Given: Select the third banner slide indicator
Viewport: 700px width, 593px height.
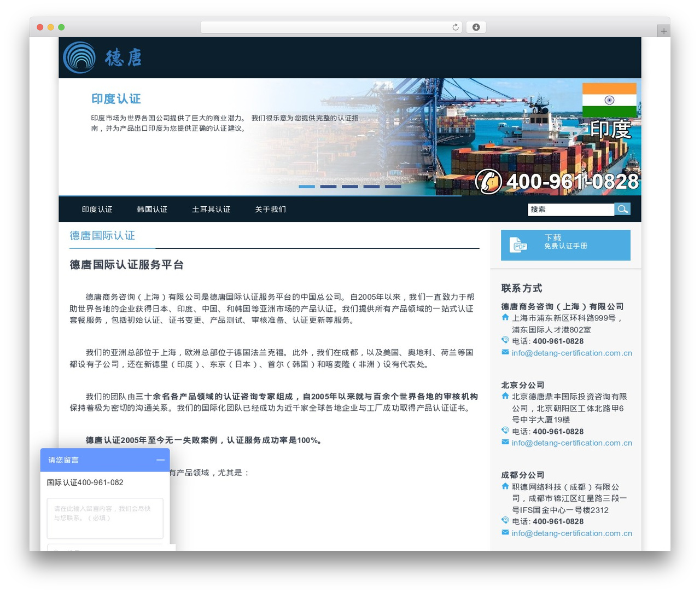Looking at the screenshot, I should 350,187.
